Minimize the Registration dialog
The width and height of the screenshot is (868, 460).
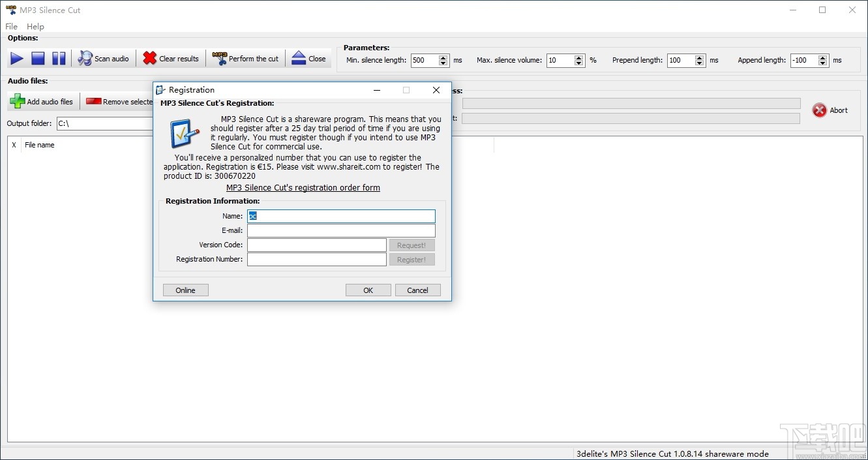[x=376, y=90]
